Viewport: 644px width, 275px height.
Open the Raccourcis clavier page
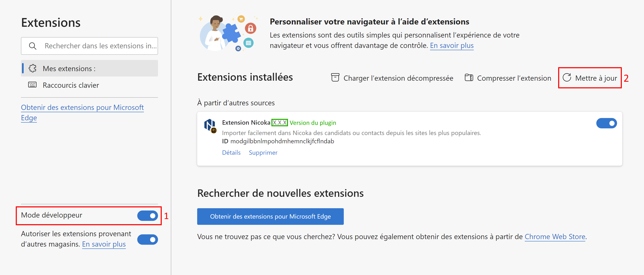click(71, 85)
